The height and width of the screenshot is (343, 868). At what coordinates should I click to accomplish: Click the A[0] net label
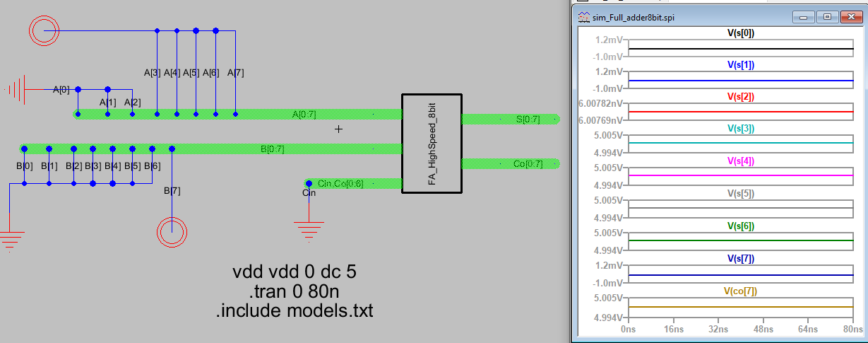tap(61, 90)
